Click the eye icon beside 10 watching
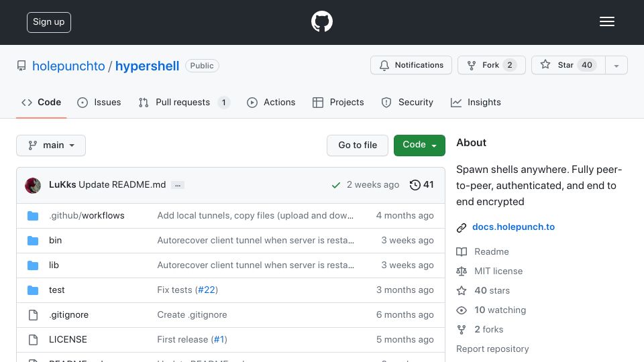This screenshot has height=362, width=644. [x=462, y=310]
